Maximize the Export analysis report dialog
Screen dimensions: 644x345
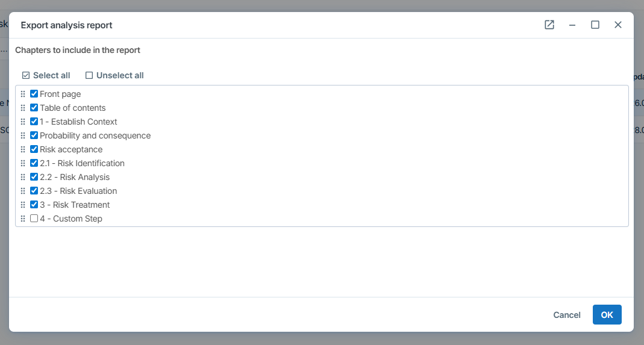point(595,25)
